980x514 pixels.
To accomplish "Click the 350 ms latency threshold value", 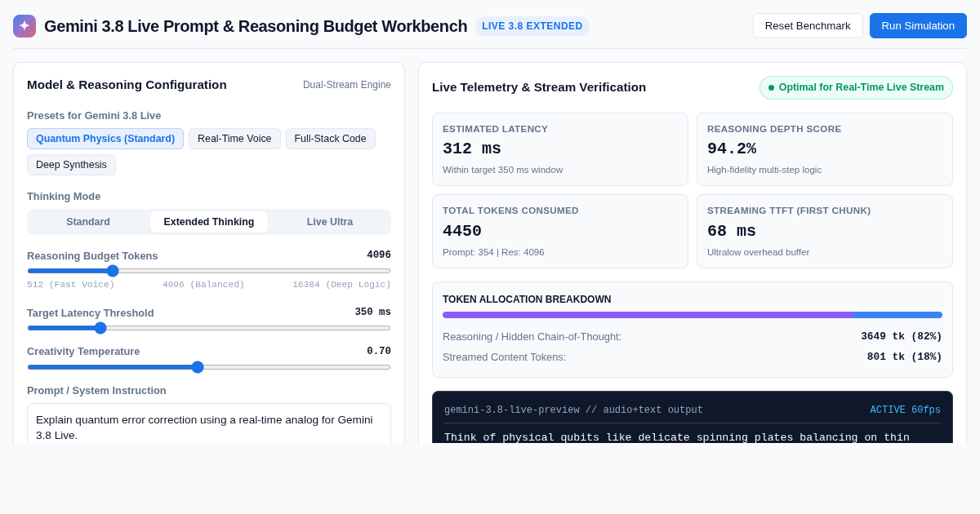I will 372,312.
